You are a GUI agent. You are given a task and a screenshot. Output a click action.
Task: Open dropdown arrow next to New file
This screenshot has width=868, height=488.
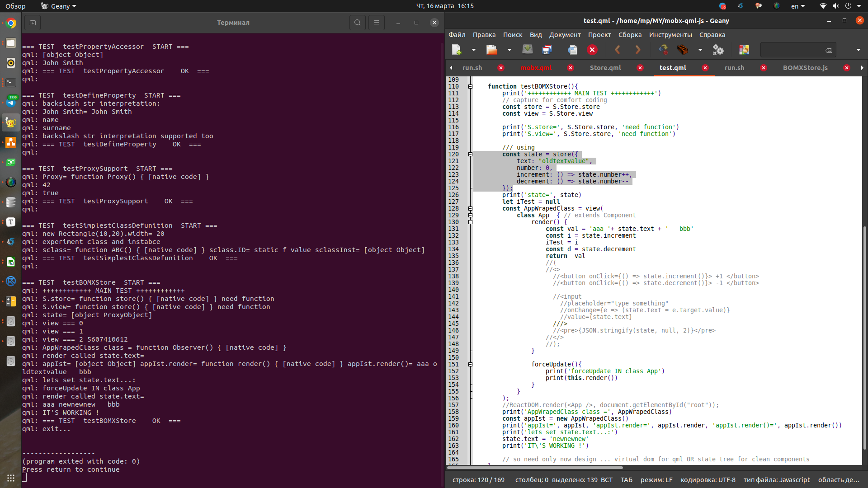point(473,50)
